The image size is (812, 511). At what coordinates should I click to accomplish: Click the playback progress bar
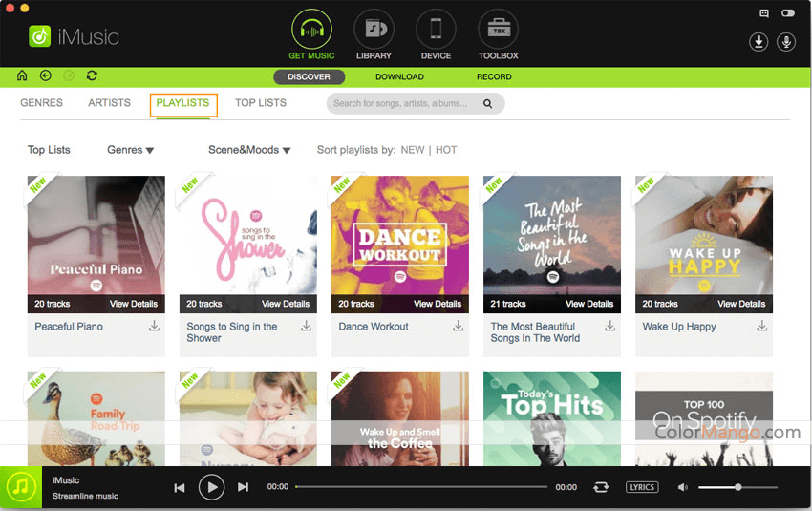(421, 487)
